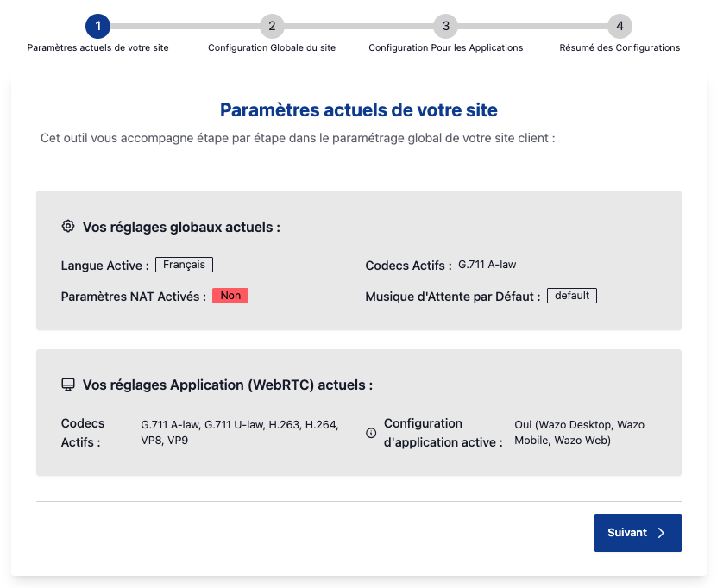Viewport: 717px width, 588px height.
Task: Click the info icon next to Configuration d'application active
Action: pyautogui.click(x=371, y=433)
